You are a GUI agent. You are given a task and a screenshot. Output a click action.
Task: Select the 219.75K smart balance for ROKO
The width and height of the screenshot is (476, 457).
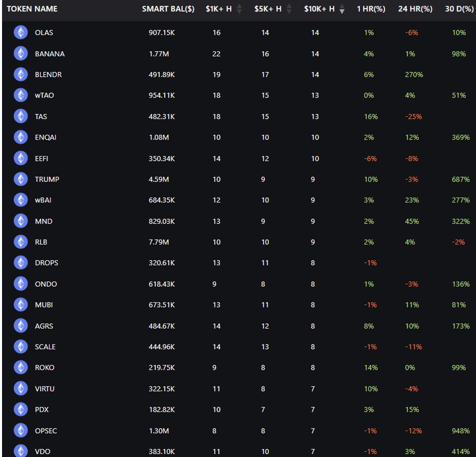coord(162,368)
